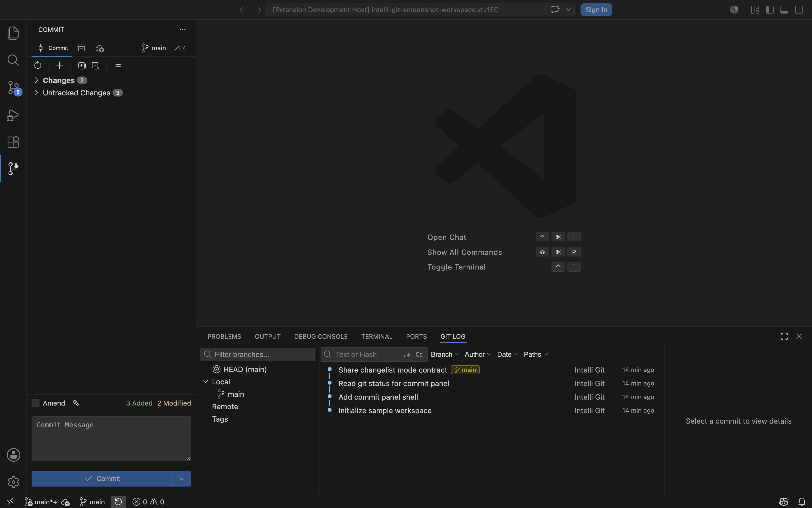Screen dimensions: 812x508
Task: Select the GIT LOG tab
Action: tap(453, 336)
